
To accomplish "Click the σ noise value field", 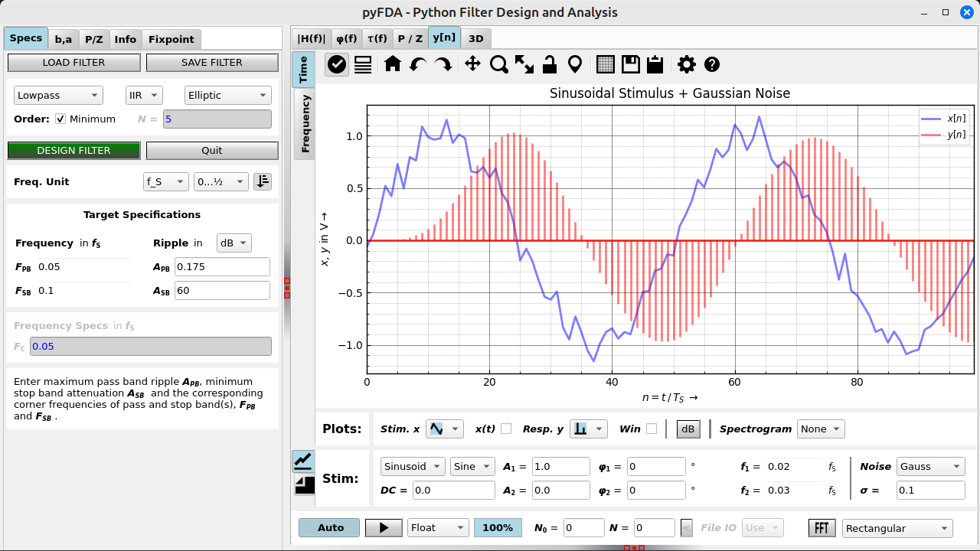I will pyautogui.click(x=931, y=490).
